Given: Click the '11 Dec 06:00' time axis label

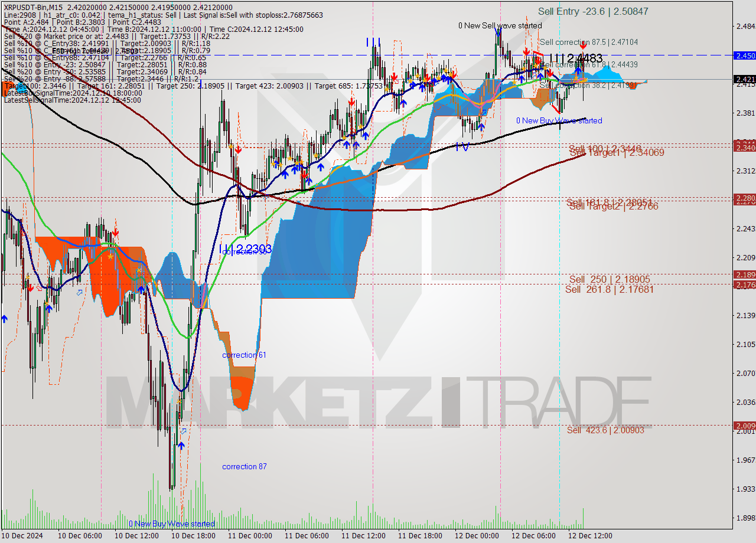Looking at the screenshot, I should click(x=307, y=536).
